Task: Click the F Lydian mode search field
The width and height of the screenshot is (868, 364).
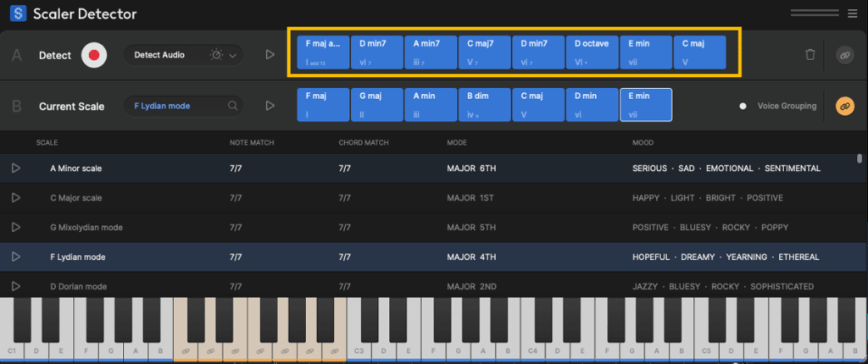Action: [x=182, y=106]
